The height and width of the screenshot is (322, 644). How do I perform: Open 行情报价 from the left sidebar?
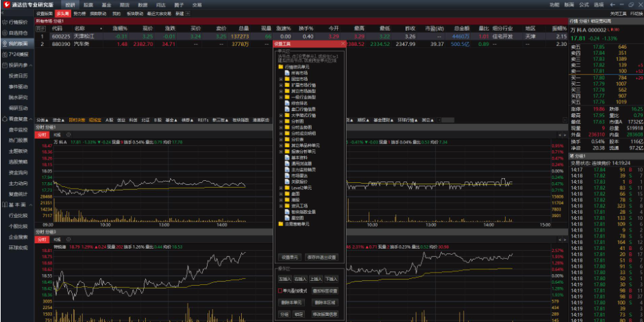click(16, 22)
